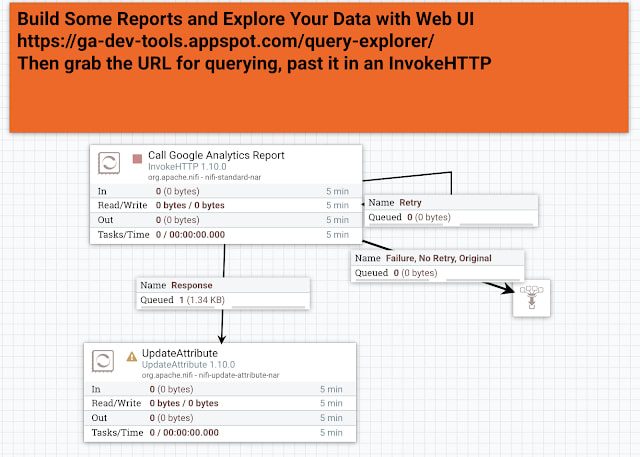Click the InvokeHTTP processor icon
This screenshot has height=457, width=640.
click(x=109, y=163)
